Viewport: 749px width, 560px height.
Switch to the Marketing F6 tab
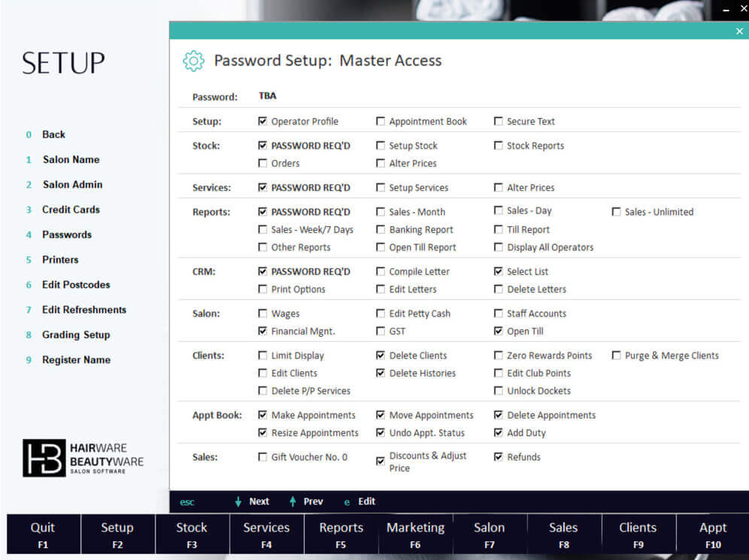tap(415, 534)
